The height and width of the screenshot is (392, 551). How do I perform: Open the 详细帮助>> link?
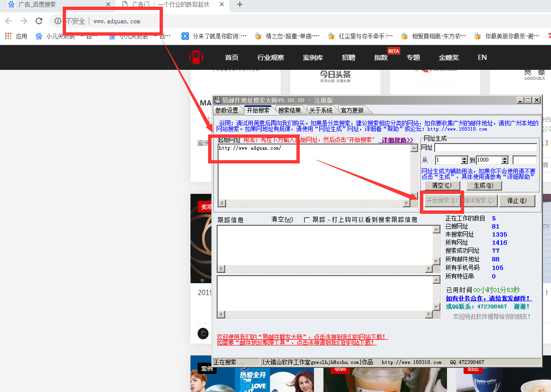point(397,140)
